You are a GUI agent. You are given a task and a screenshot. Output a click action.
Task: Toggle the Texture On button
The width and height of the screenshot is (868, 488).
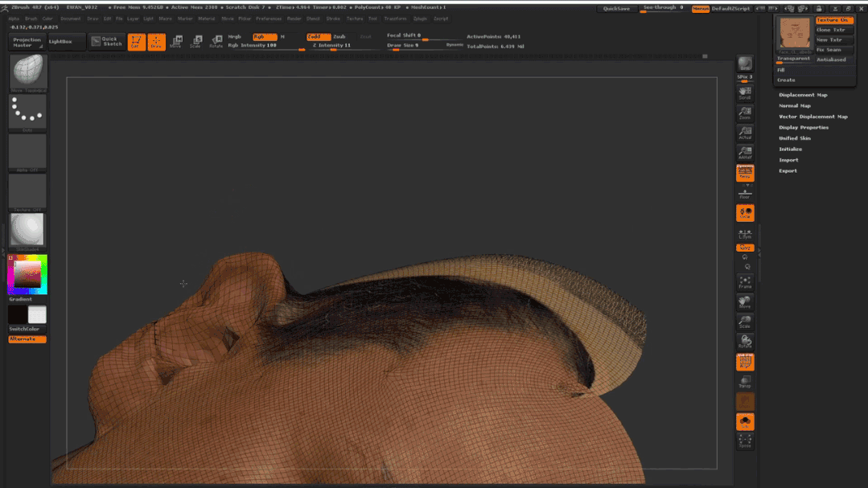tap(833, 20)
